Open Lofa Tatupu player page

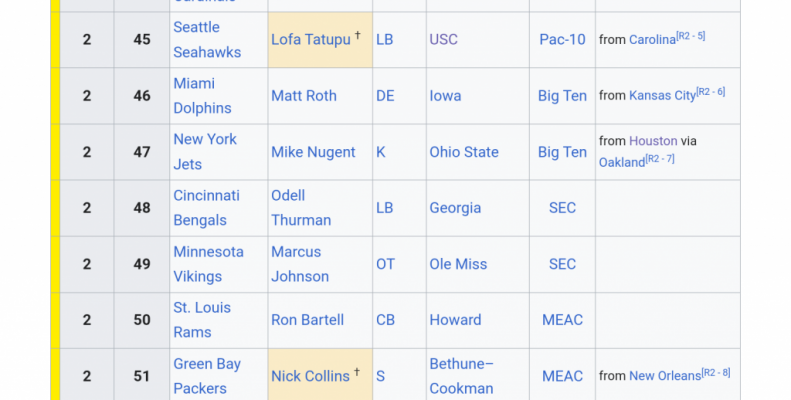point(311,40)
